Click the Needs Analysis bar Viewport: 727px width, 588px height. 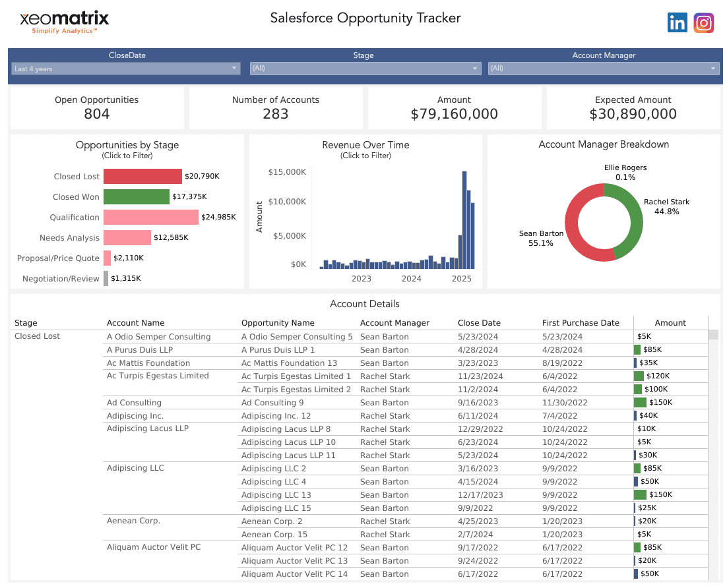pyautogui.click(x=127, y=237)
